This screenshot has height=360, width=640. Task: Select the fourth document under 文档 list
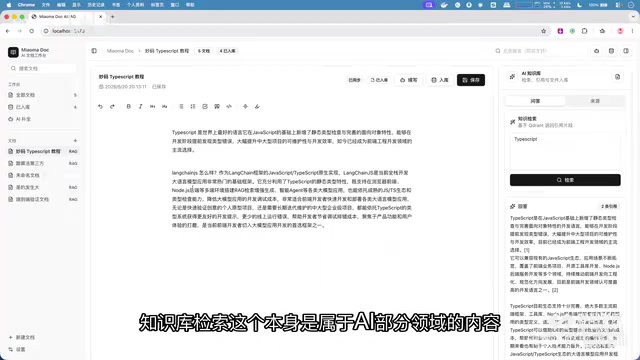click(42, 187)
